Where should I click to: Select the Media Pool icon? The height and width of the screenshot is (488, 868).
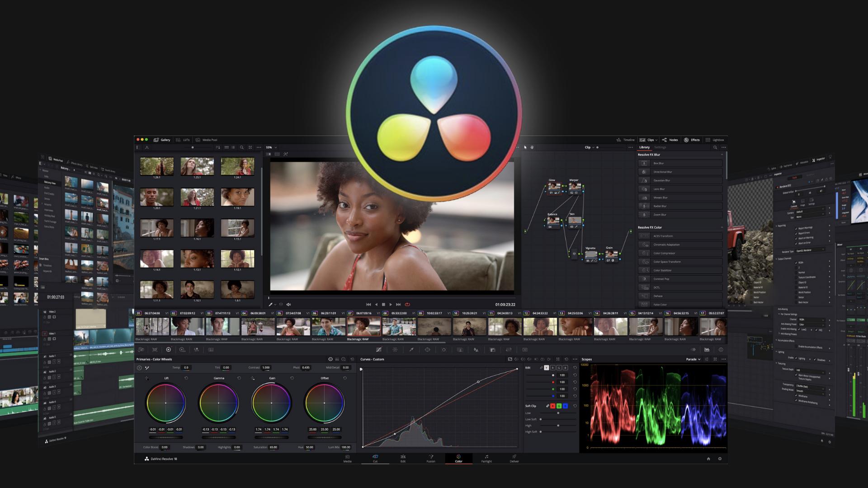198,140
